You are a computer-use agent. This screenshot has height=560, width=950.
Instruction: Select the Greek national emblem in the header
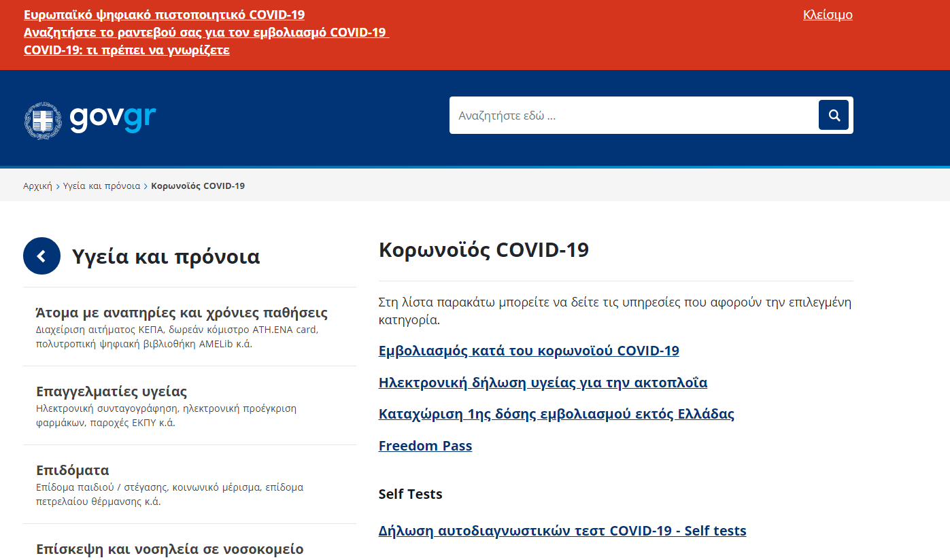(42, 120)
